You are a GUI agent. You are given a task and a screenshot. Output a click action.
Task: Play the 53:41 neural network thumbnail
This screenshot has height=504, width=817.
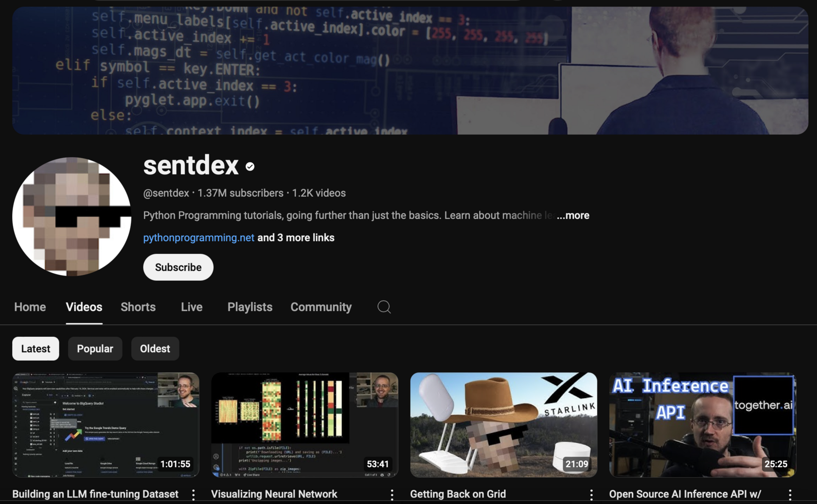point(304,425)
